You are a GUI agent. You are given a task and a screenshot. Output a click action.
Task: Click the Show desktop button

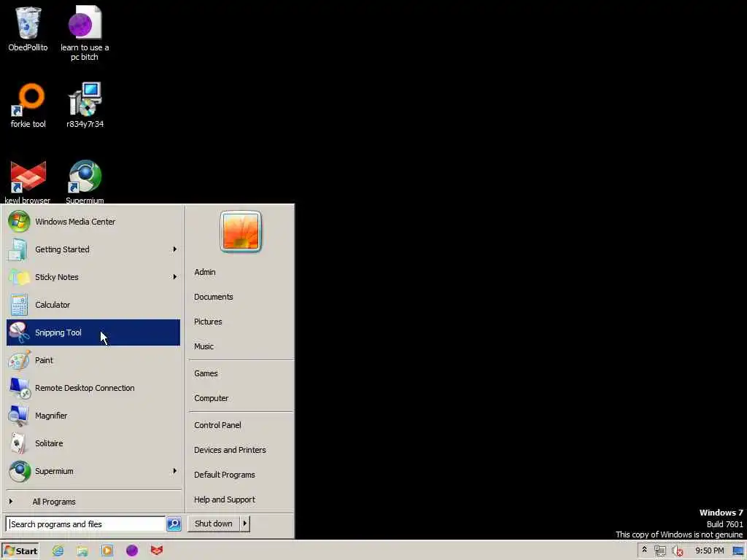738,551
